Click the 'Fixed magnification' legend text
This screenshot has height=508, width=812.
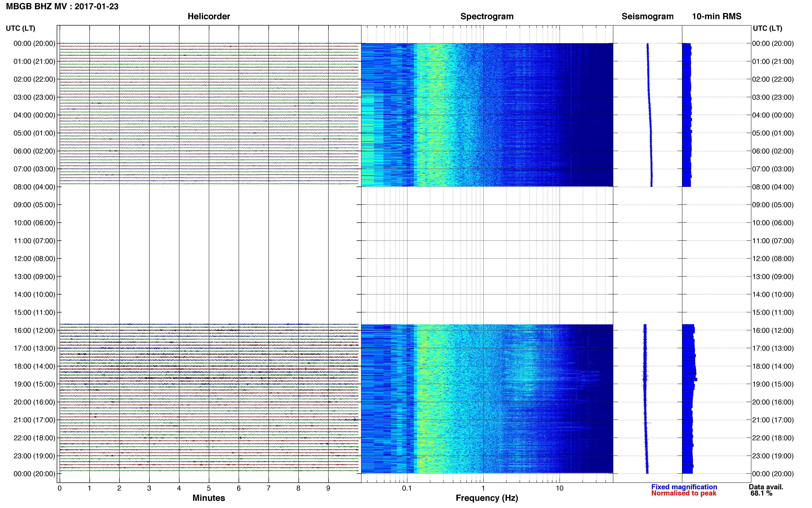[684, 487]
